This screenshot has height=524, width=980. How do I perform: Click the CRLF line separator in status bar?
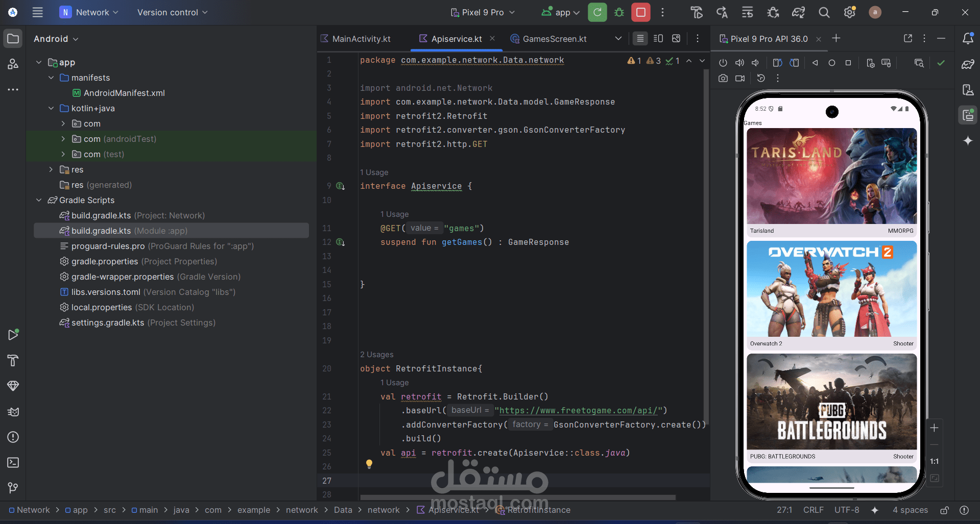[814, 510]
